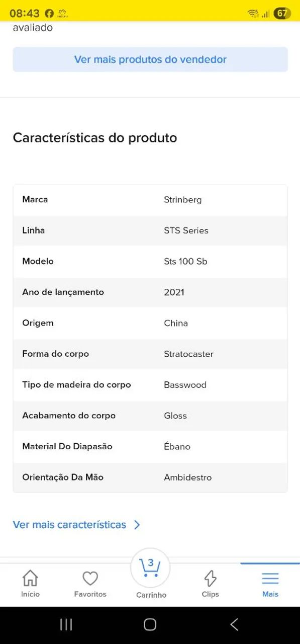
Task: Tap the Android home button
Action: point(150,624)
